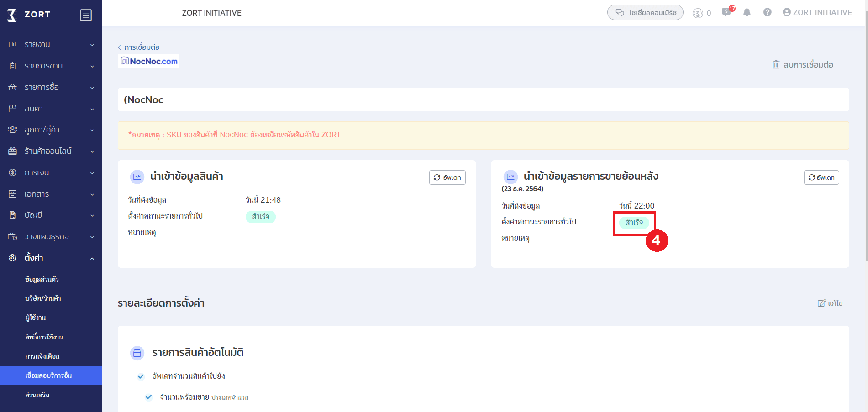Toggle the จำนวนพร้อมขาย checkmark
868x412 pixels.
click(x=148, y=397)
